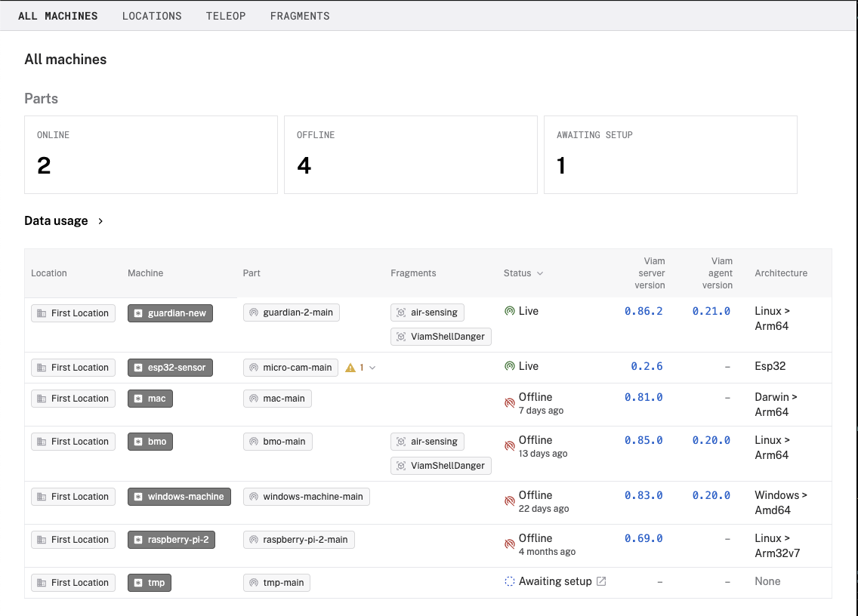Click the part icon on guardian-2-main
Viewport: 858px width, 616px height.
pyautogui.click(x=252, y=312)
